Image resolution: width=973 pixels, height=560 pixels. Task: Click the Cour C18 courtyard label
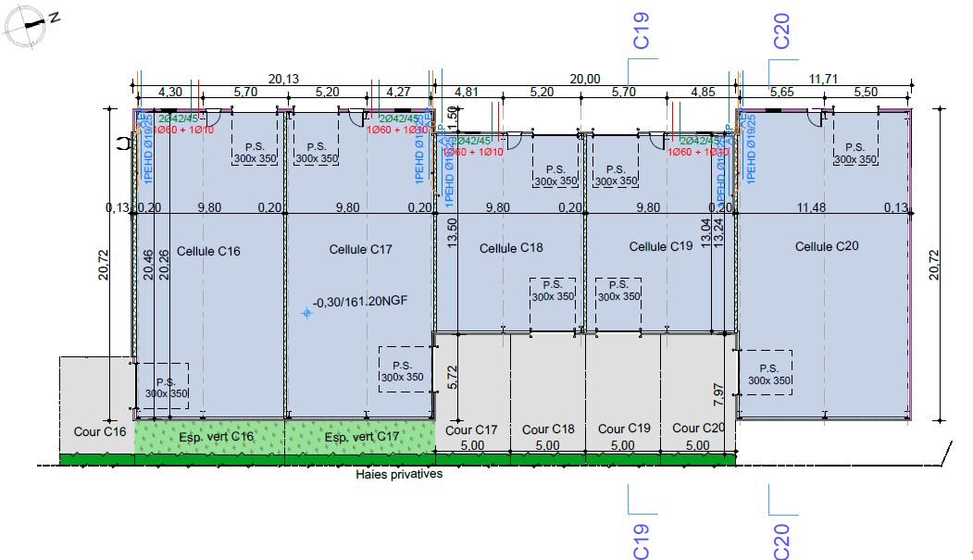(548, 429)
